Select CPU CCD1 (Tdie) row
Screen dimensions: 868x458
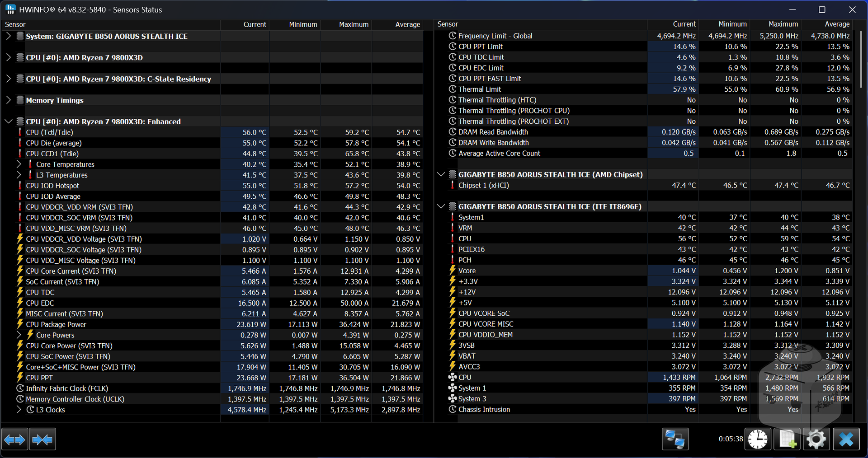point(212,154)
